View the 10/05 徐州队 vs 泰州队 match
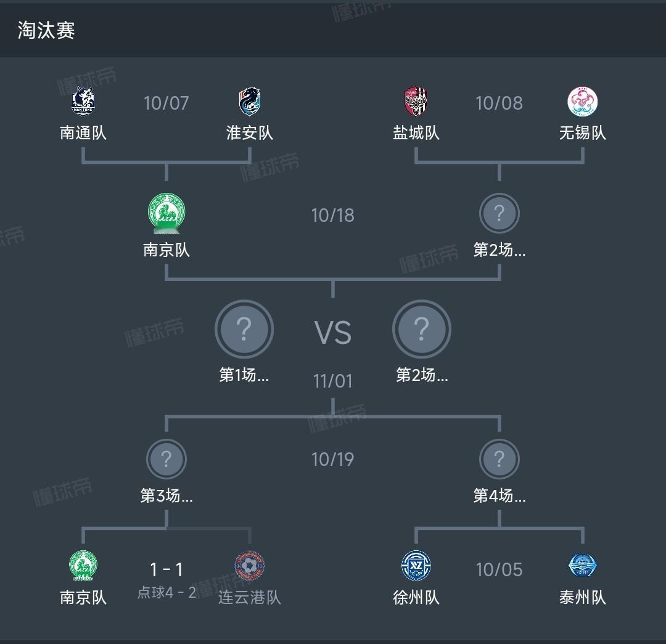 tap(499, 569)
